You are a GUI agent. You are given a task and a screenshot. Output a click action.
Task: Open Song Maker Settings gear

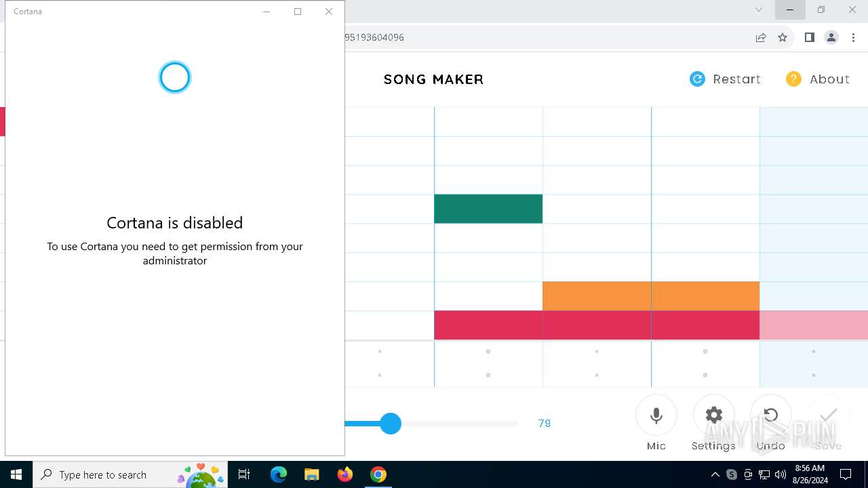[x=713, y=415]
